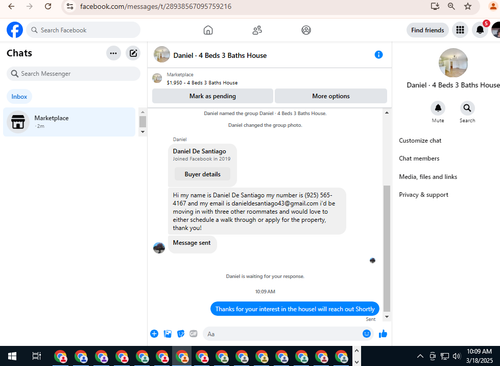Open Task View on taskbar
The height and width of the screenshot is (366, 500).
[x=36, y=356]
